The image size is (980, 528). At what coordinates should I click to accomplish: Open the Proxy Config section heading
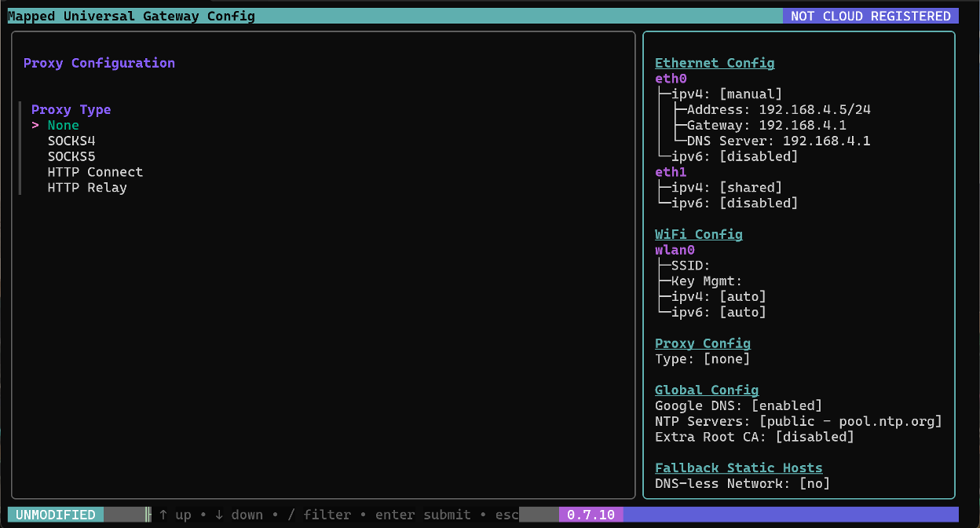tap(703, 343)
